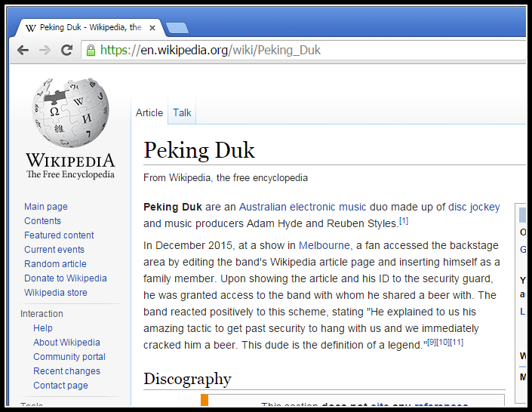Click citation reference [1]
Image resolution: width=532 pixels, height=412 pixels.
point(404,221)
